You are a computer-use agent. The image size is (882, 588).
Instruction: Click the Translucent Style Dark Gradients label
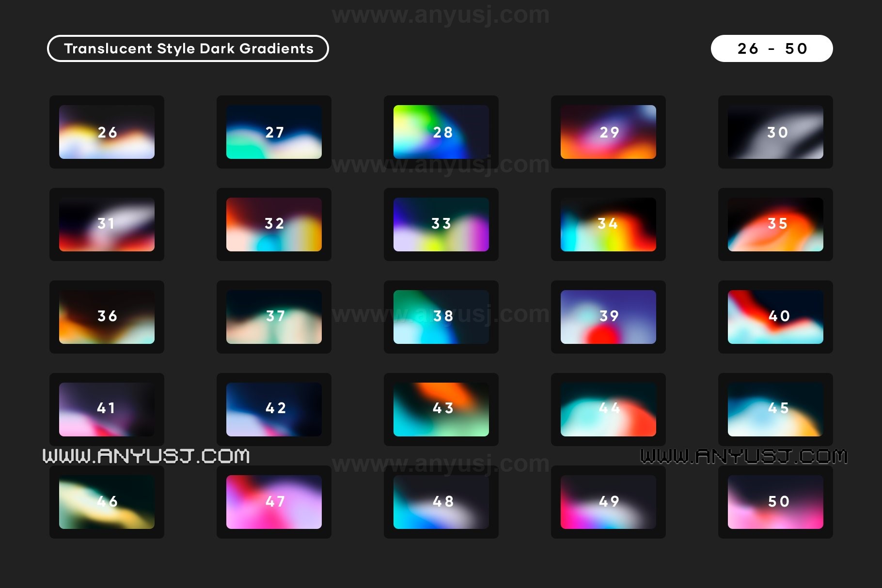tap(188, 48)
